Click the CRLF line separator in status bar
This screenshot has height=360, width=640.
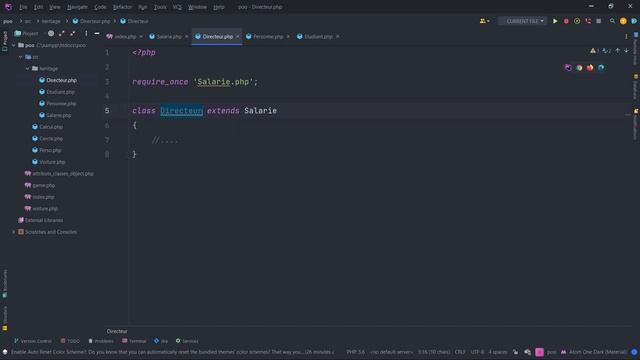click(460, 352)
